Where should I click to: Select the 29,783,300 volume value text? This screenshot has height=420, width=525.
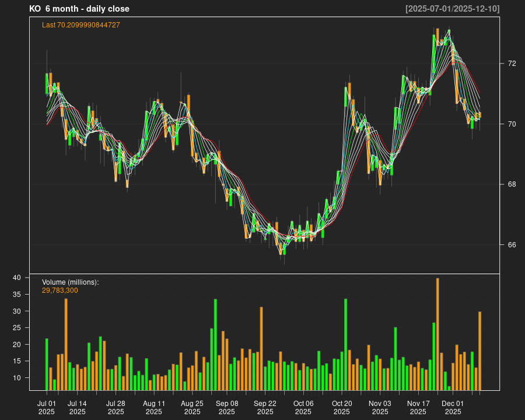click(x=60, y=290)
